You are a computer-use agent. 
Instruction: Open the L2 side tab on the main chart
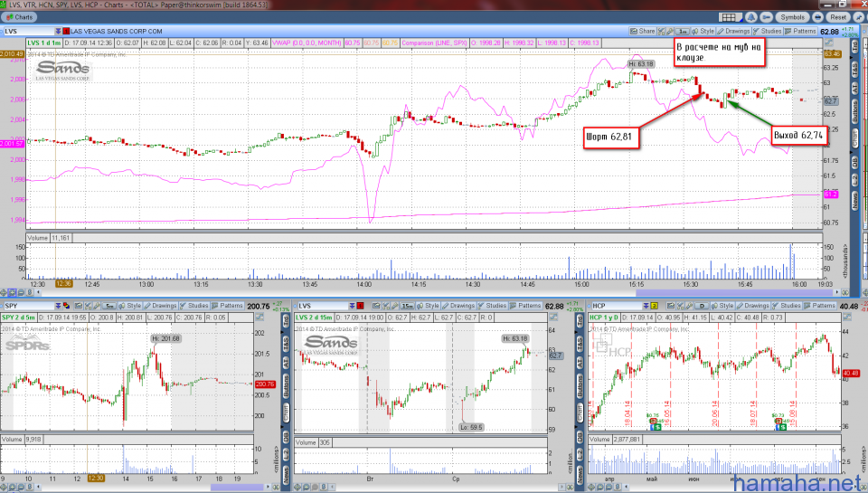pos(854,181)
